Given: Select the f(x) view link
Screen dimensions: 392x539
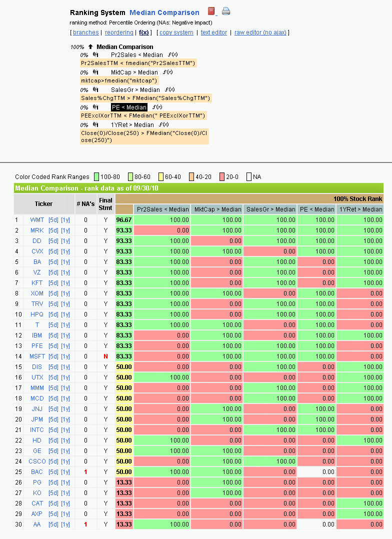Looking at the screenshot, I should coord(144,32).
